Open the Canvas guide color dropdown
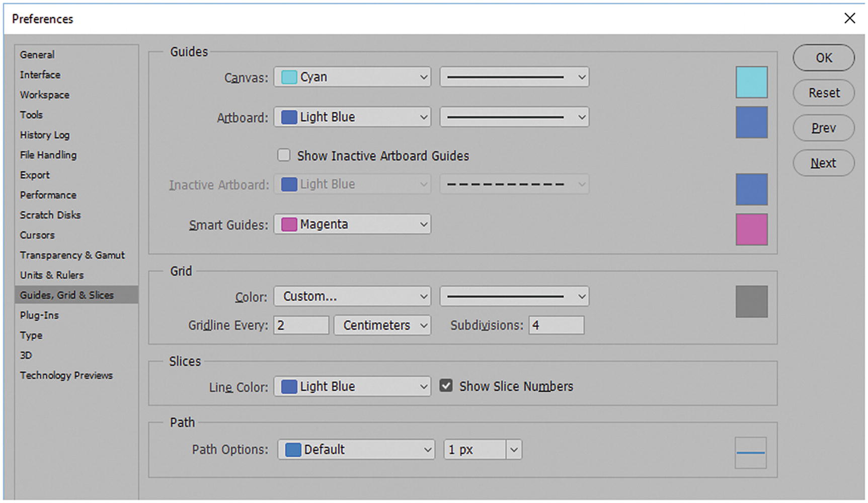 [x=352, y=77]
